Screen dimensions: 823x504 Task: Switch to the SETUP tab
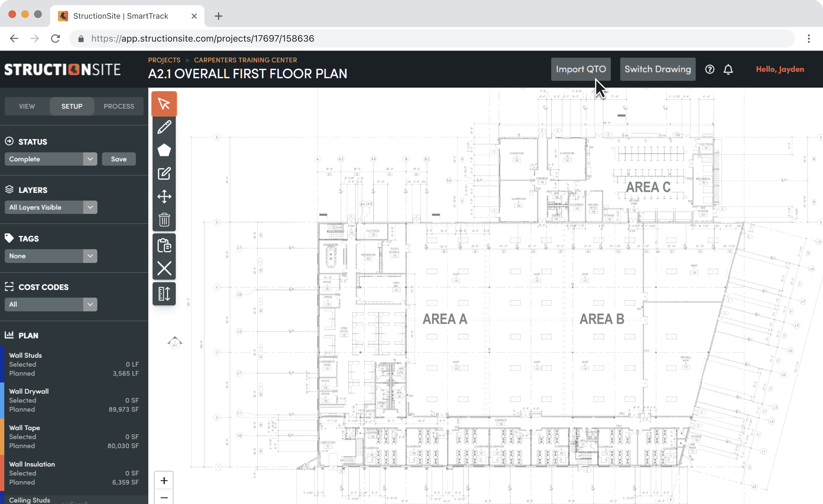point(72,106)
